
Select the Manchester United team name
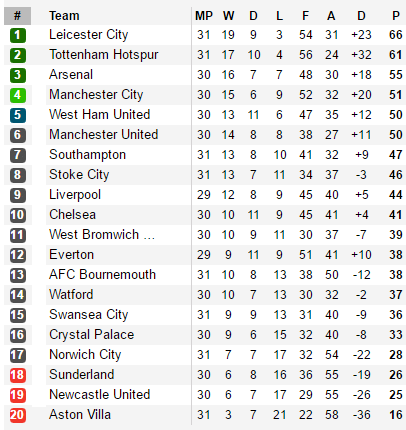[104, 135]
